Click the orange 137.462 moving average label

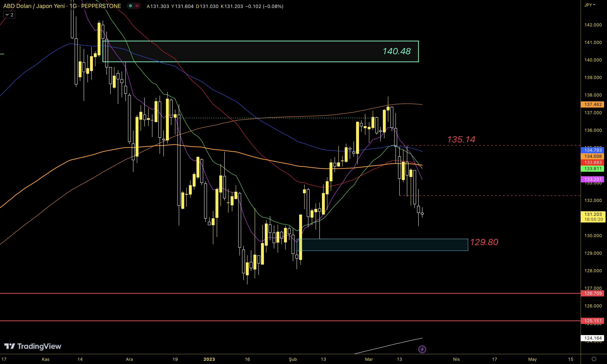pos(593,104)
